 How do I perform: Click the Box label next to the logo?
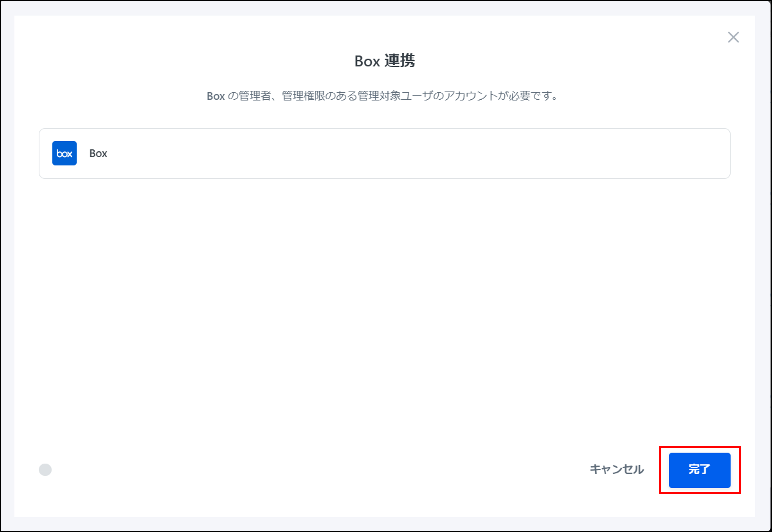point(98,153)
